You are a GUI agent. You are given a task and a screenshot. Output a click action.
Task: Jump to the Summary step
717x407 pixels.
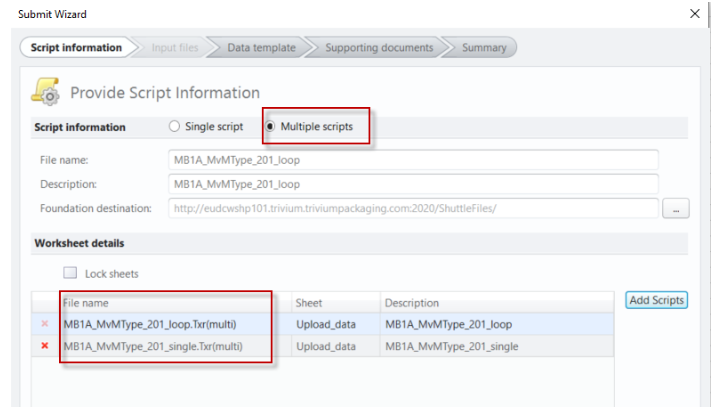pyautogui.click(x=483, y=47)
